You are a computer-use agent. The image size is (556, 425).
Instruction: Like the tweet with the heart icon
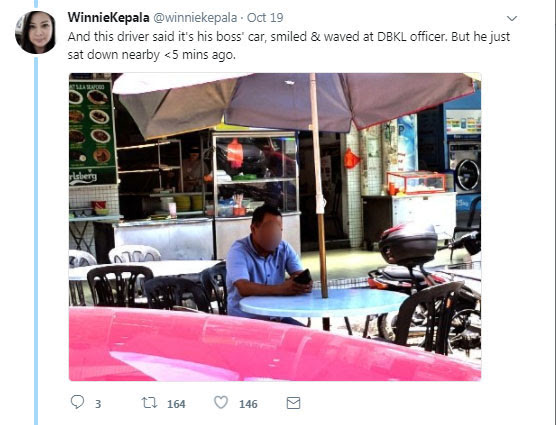(221, 402)
